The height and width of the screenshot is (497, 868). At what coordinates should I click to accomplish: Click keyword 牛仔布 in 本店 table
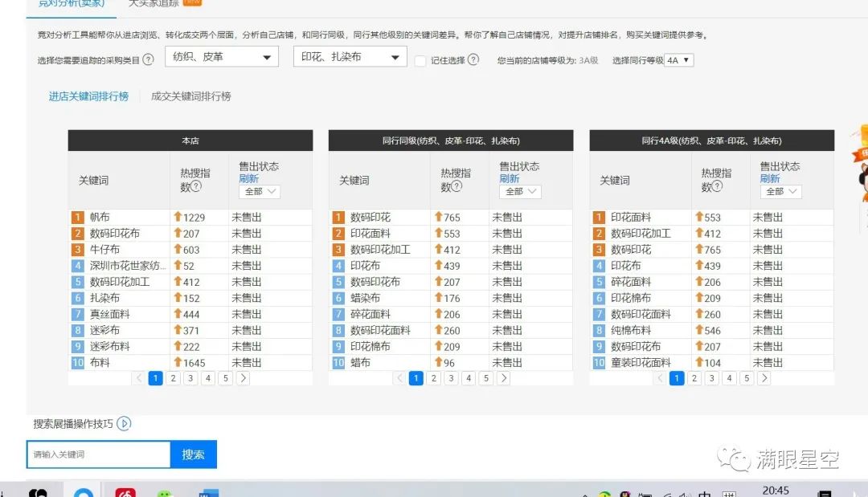point(104,250)
